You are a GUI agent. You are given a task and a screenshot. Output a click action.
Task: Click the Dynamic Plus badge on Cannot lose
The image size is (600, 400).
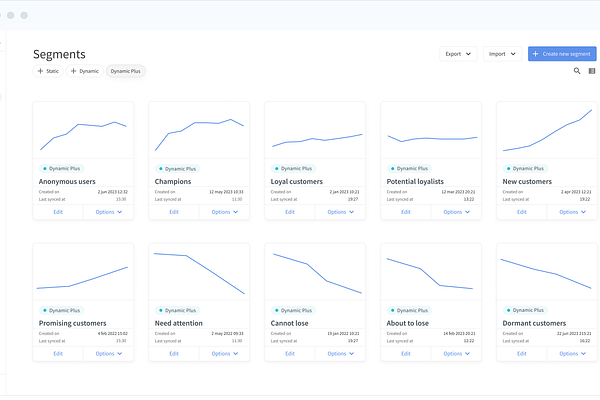(x=293, y=310)
